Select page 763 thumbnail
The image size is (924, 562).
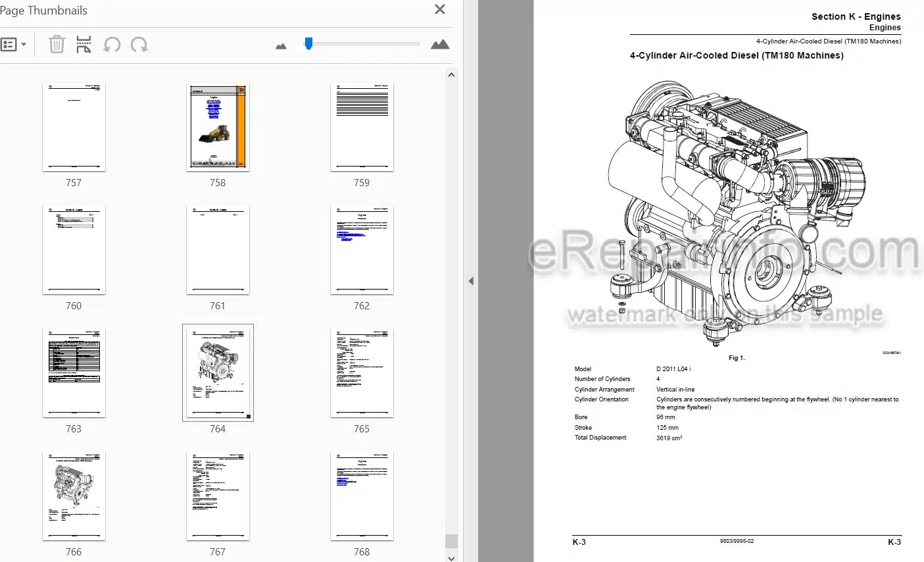74,373
